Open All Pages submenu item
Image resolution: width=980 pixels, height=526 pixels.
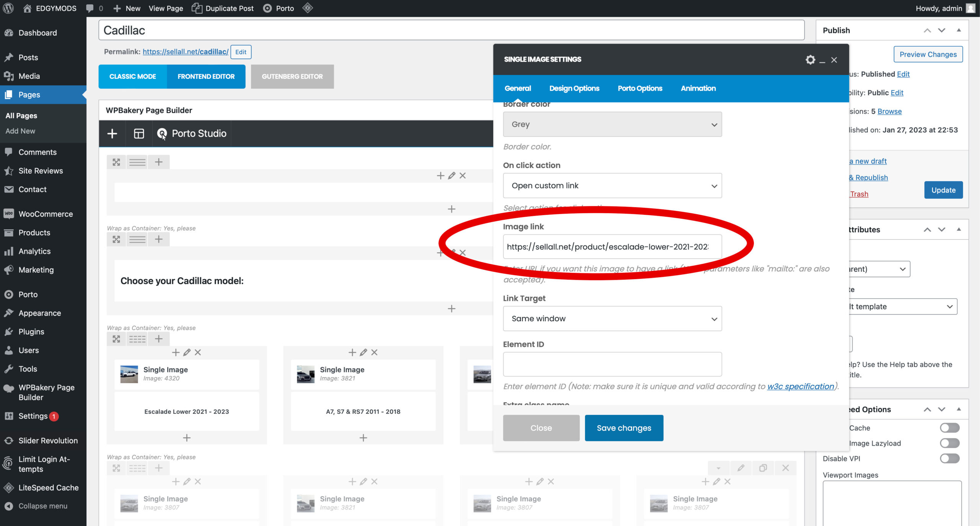click(21, 116)
